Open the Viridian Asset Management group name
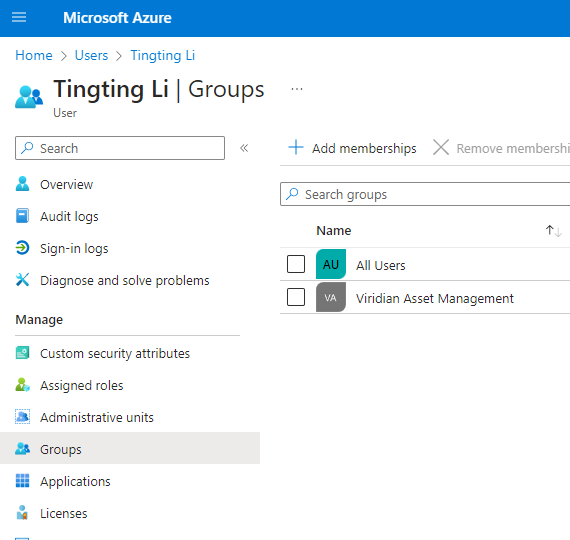Image resolution: width=570 pixels, height=540 pixels. [x=434, y=299]
